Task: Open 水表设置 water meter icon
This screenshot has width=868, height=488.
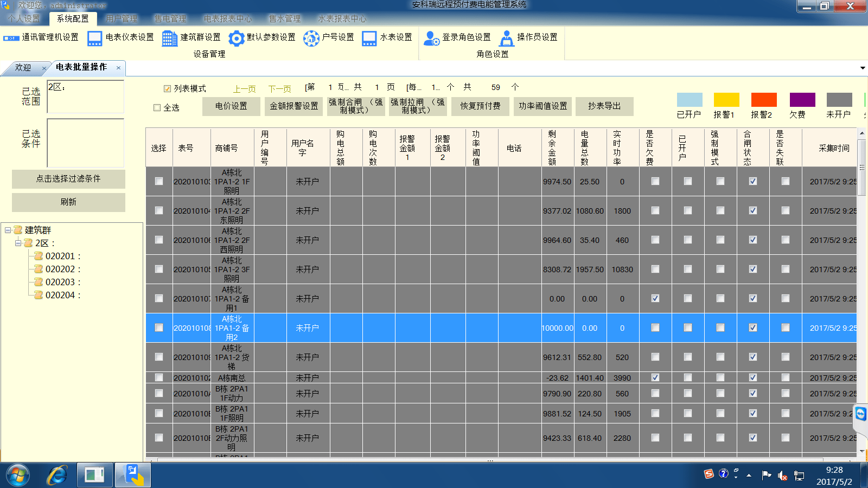Action: (x=369, y=38)
